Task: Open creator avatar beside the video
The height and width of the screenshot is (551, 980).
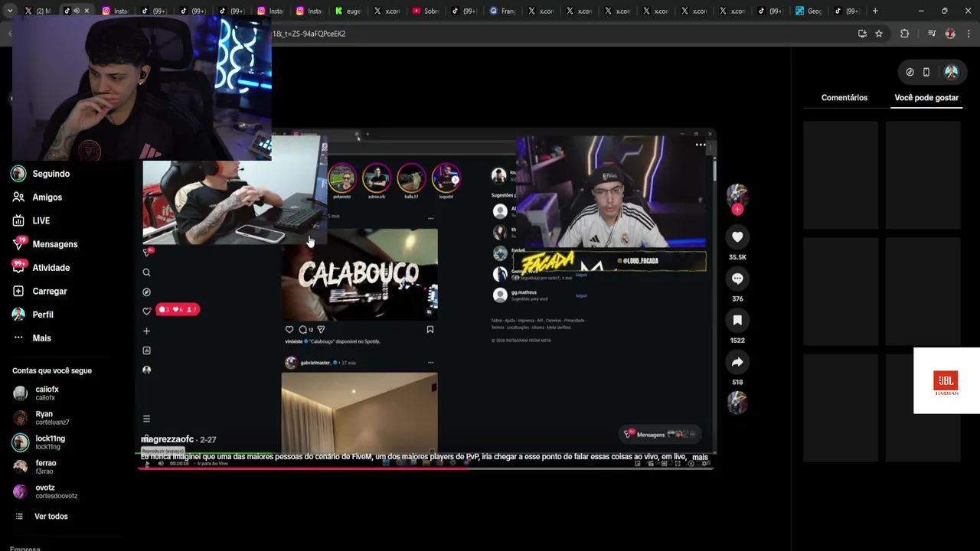Action: point(737,194)
